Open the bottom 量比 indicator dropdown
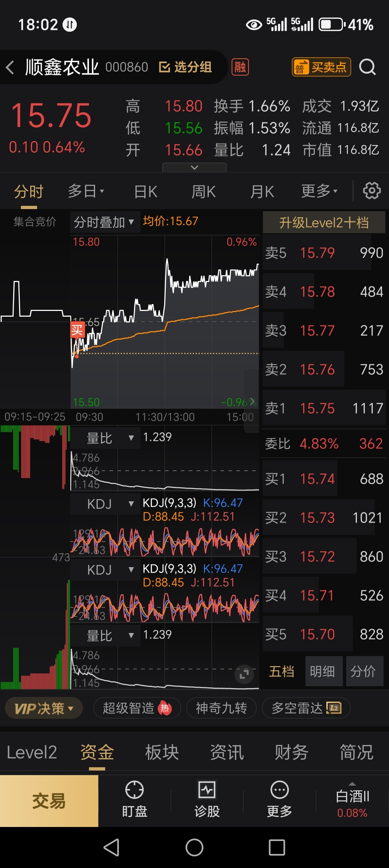 pyautogui.click(x=105, y=636)
